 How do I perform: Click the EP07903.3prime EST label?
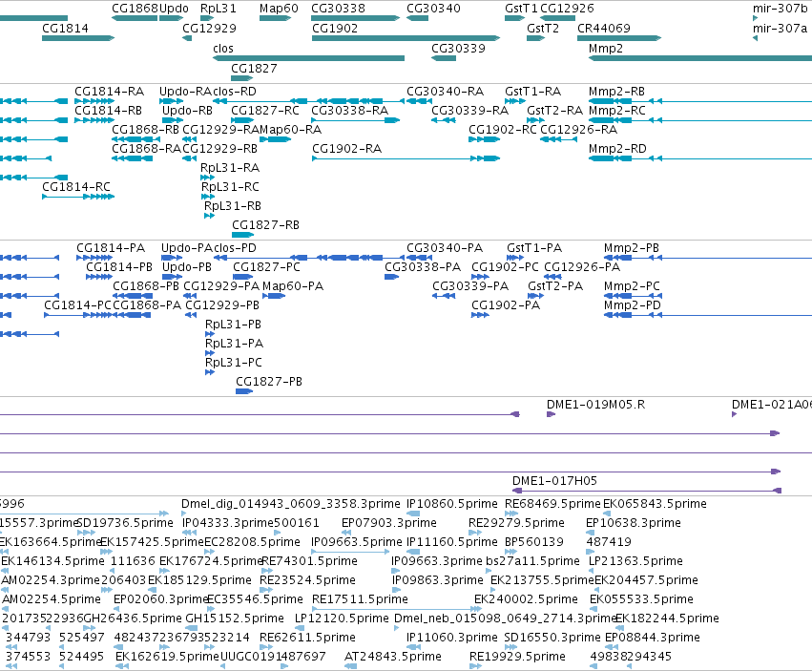point(389,523)
